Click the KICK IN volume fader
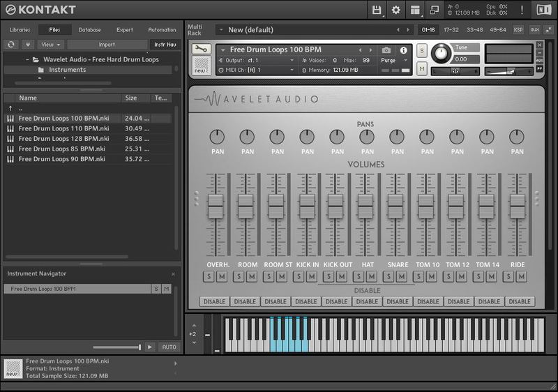 [x=307, y=206]
